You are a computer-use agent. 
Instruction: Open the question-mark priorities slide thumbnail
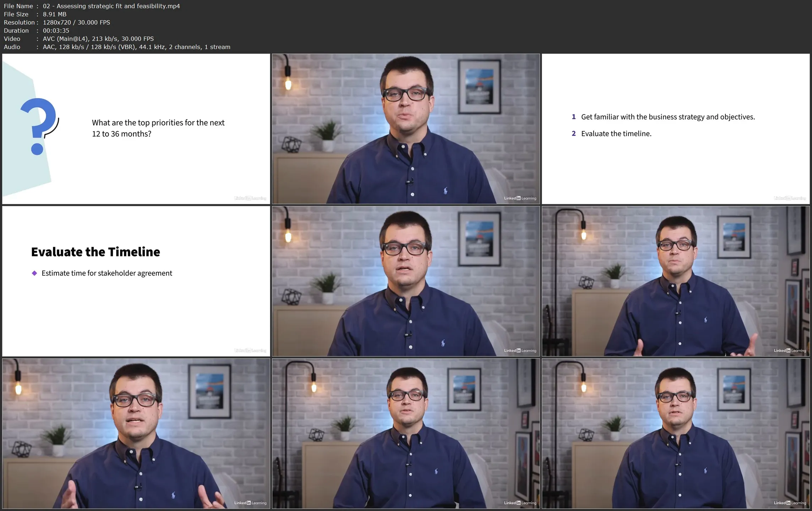(136, 129)
